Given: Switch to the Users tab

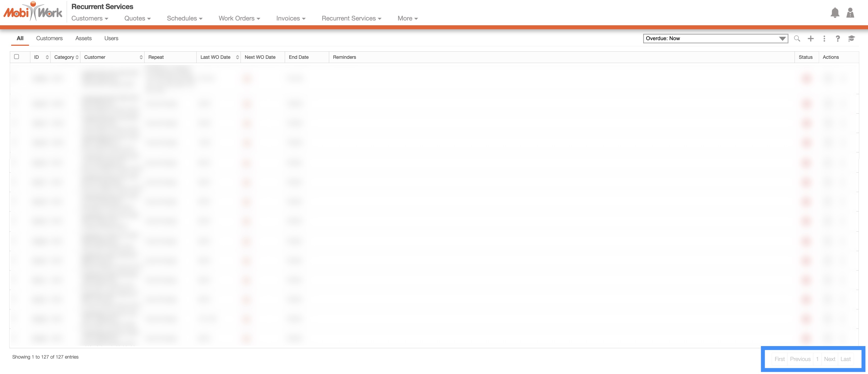Looking at the screenshot, I should tap(111, 38).
